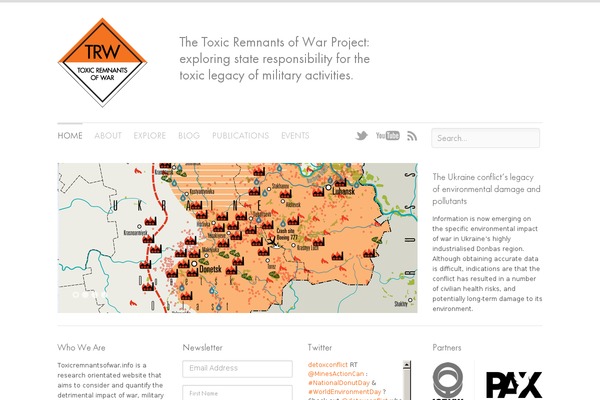Focus the Search field
Image resolution: width=600 pixels, height=400 pixels.
click(x=486, y=138)
